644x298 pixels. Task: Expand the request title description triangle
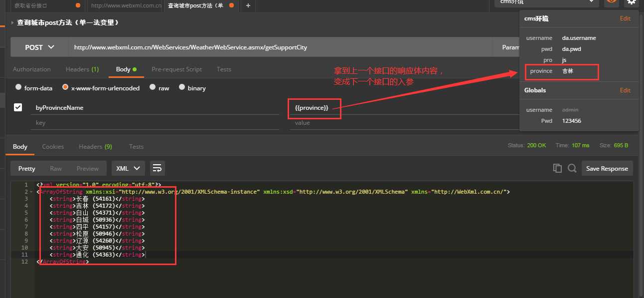12,23
